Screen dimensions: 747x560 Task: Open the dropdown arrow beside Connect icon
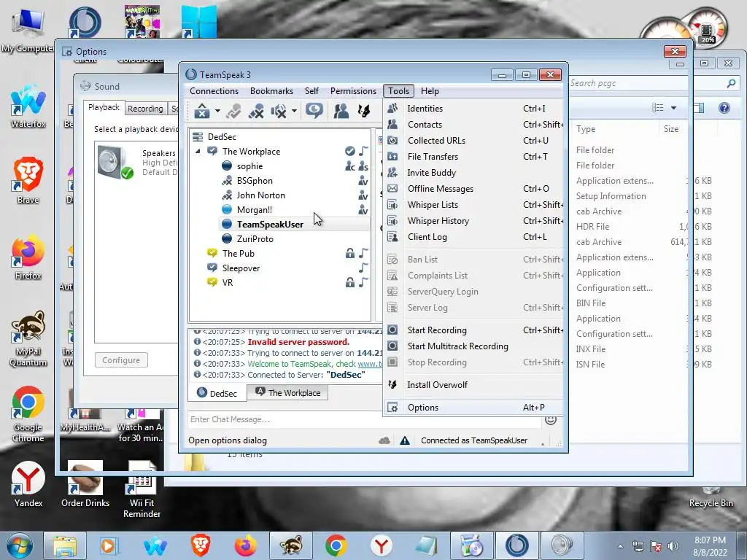coord(217,111)
